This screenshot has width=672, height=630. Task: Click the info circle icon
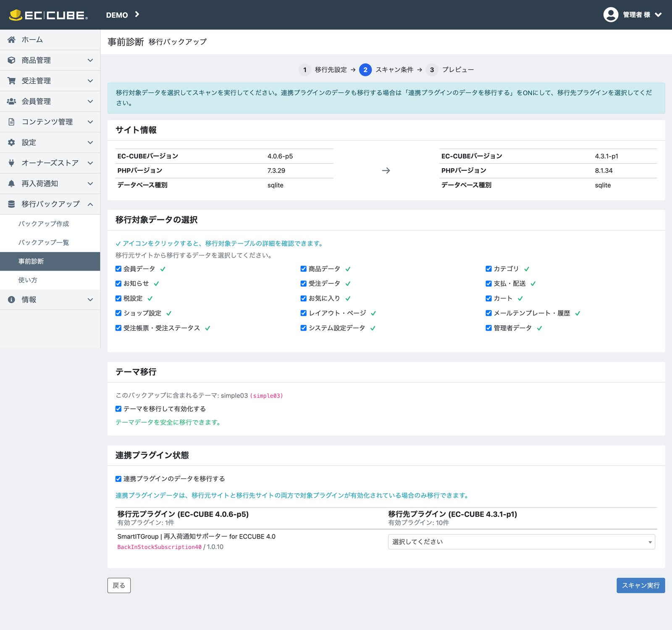[x=11, y=300]
